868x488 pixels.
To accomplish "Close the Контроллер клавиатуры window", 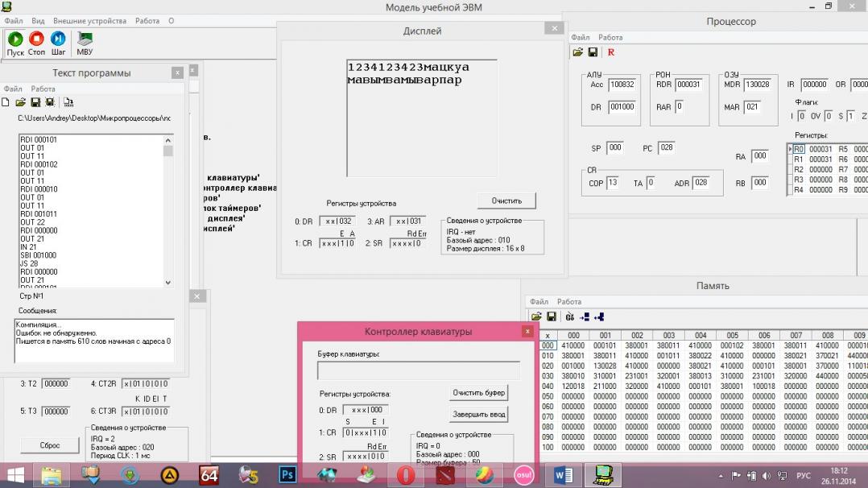I will click(x=527, y=331).
